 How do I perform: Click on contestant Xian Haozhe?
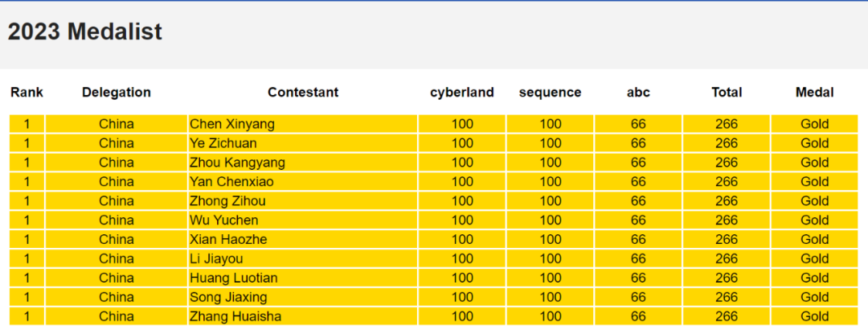(228, 240)
